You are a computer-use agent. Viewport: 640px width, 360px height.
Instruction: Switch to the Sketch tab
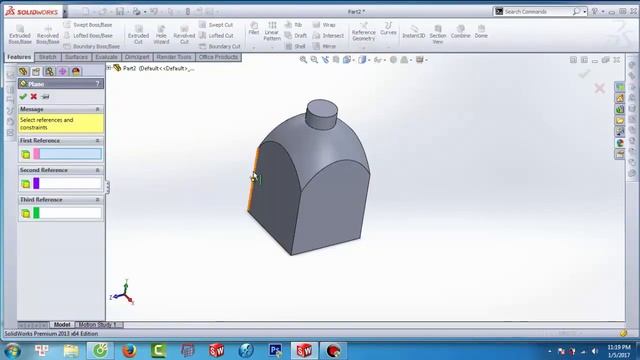coord(47,57)
